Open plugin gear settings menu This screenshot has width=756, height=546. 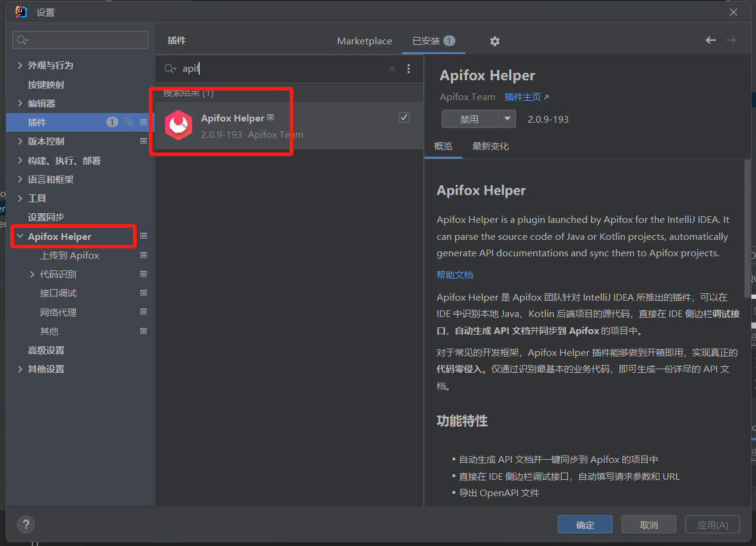pos(495,41)
